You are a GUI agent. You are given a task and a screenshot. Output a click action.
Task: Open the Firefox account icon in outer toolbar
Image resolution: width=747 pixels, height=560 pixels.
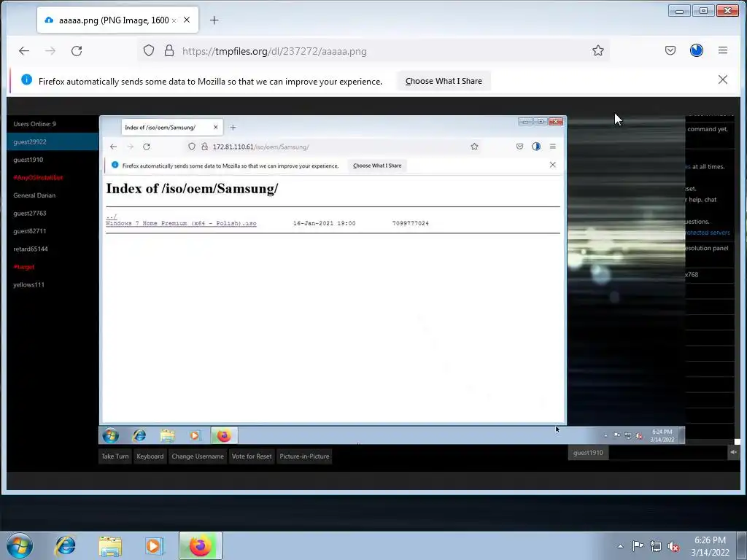click(x=697, y=50)
